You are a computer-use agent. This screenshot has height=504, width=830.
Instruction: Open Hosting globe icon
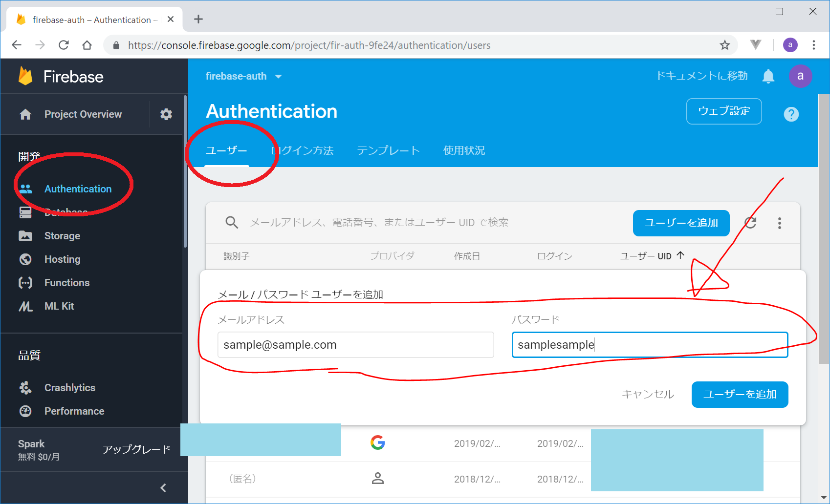25,259
